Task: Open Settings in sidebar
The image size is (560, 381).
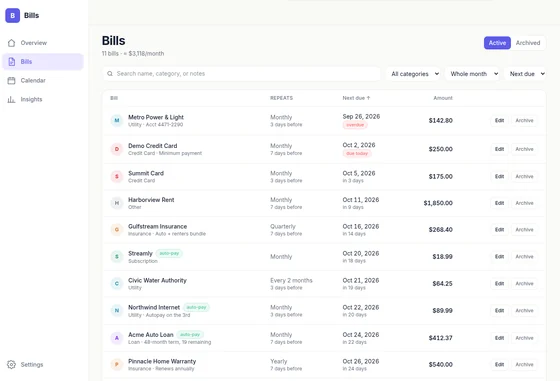Action: pyautogui.click(x=43, y=364)
